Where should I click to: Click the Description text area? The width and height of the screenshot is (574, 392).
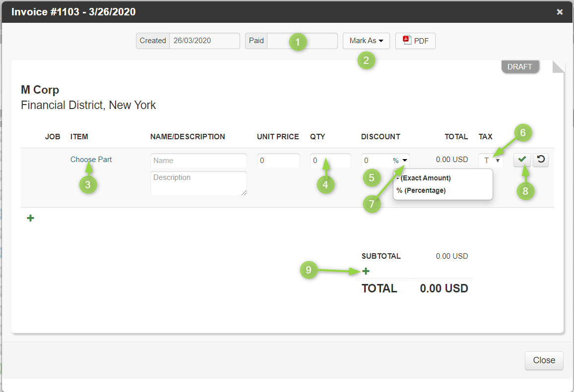tap(198, 183)
